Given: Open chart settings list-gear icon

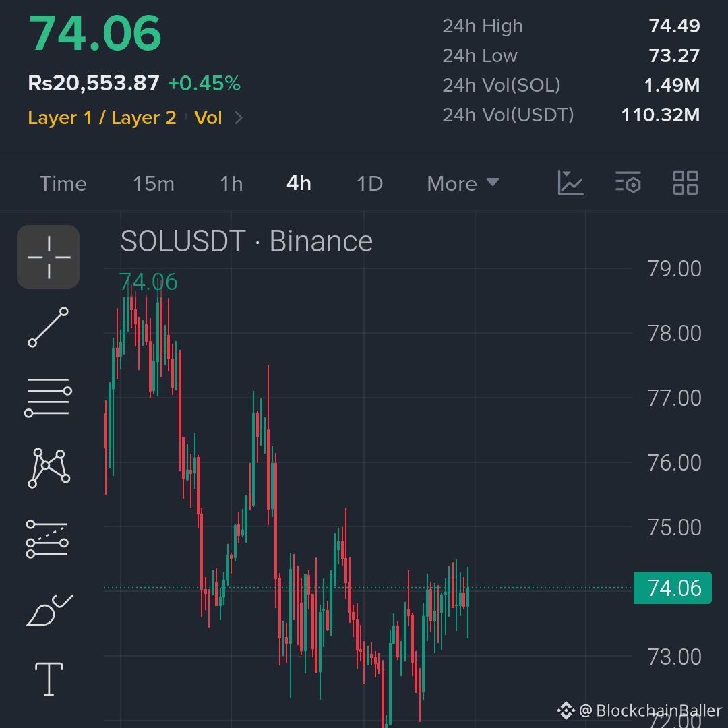Looking at the screenshot, I should pos(628,183).
